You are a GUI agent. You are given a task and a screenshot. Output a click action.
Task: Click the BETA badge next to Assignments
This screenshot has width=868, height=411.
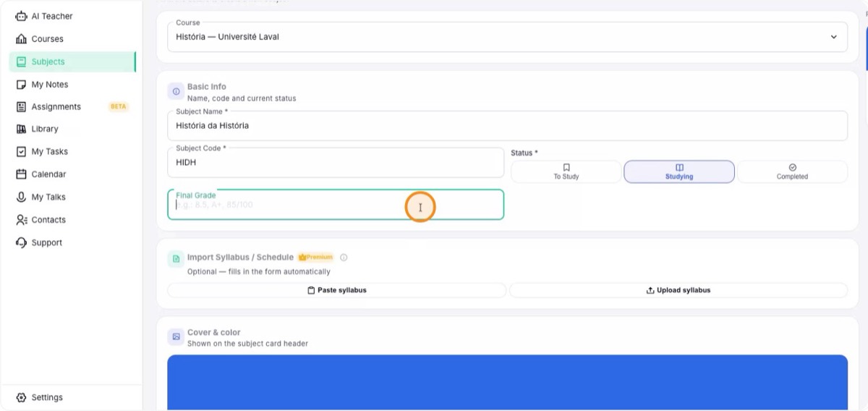point(118,107)
